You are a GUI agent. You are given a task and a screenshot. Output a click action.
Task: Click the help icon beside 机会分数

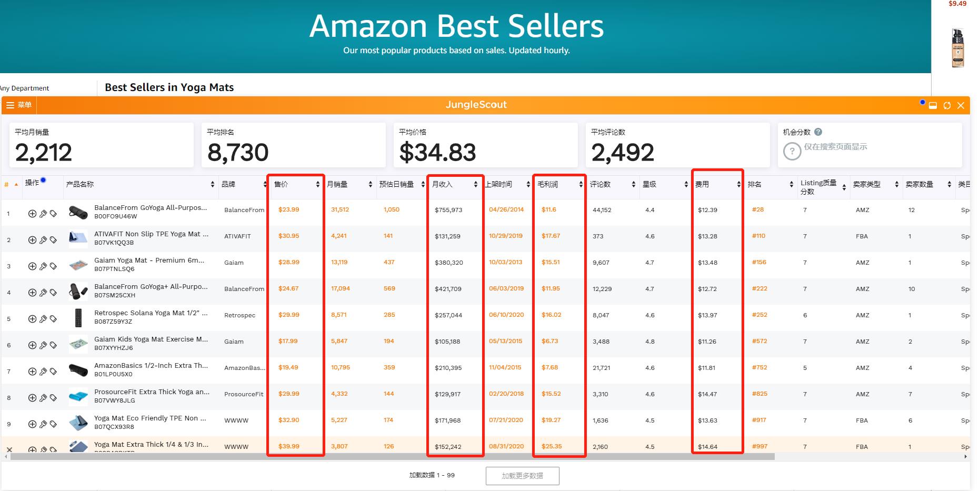click(x=818, y=132)
